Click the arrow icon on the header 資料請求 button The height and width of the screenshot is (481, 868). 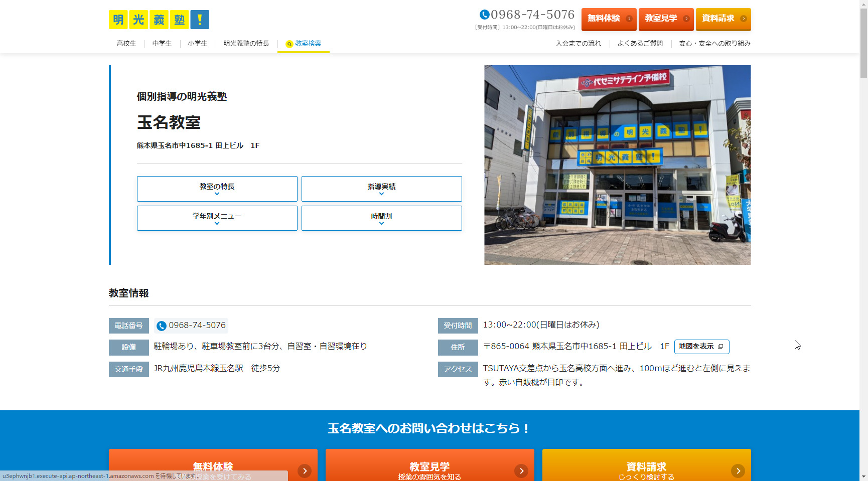point(743,19)
